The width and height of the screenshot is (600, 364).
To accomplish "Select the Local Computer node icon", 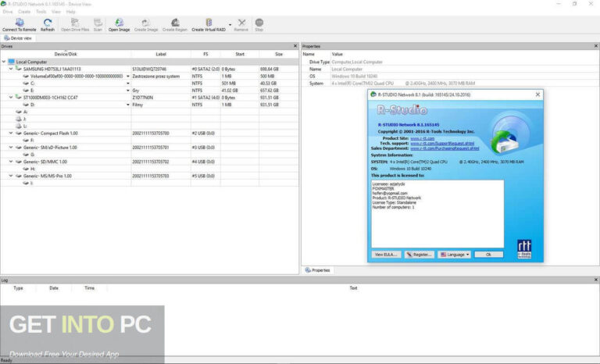I will point(12,62).
